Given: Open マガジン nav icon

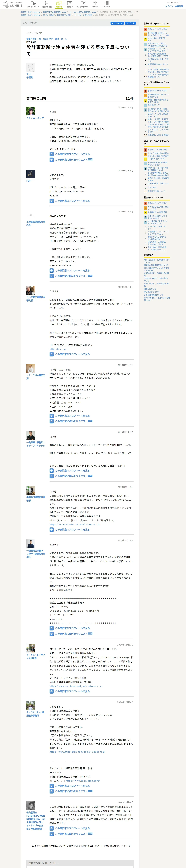Looking at the screenshot, I should (x=95, y=4).
